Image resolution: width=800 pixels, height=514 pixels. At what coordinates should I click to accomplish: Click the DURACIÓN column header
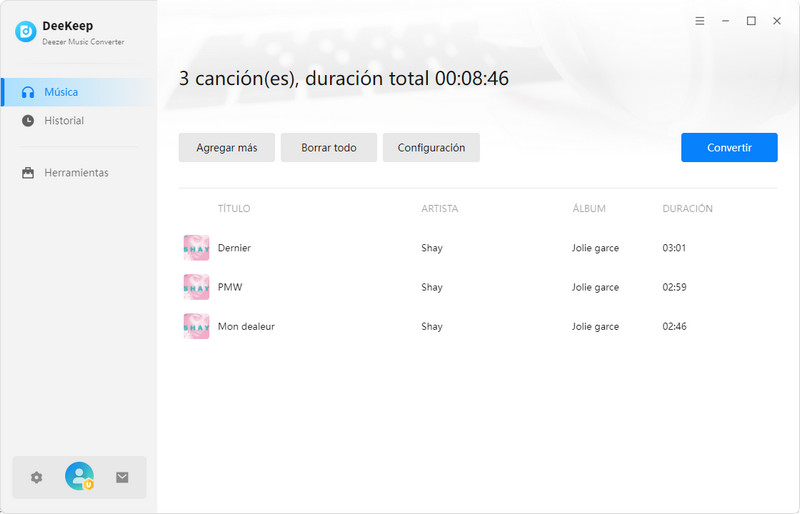(x=687, y=208)
